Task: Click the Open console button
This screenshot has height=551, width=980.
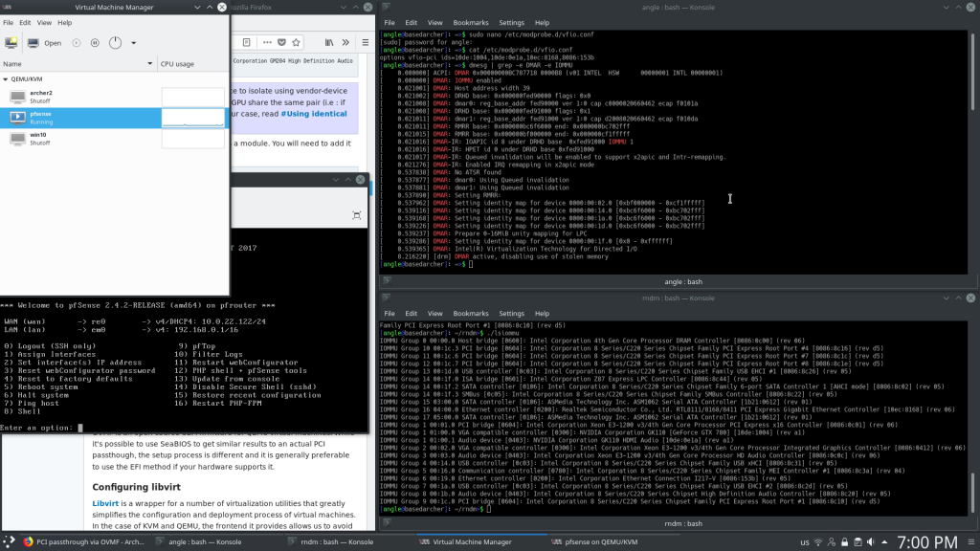Action: tap(44, 43)
